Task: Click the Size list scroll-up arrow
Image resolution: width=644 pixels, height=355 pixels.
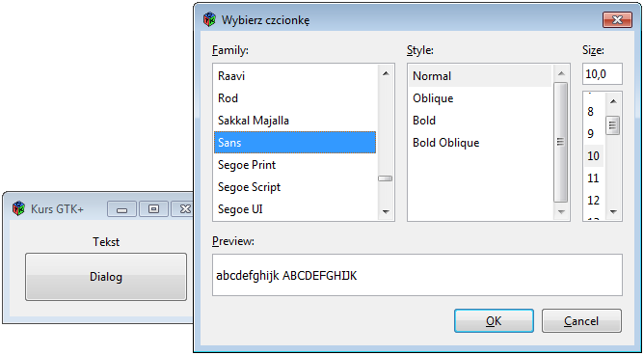Action: pyautogui.click(x=613, y=101)
